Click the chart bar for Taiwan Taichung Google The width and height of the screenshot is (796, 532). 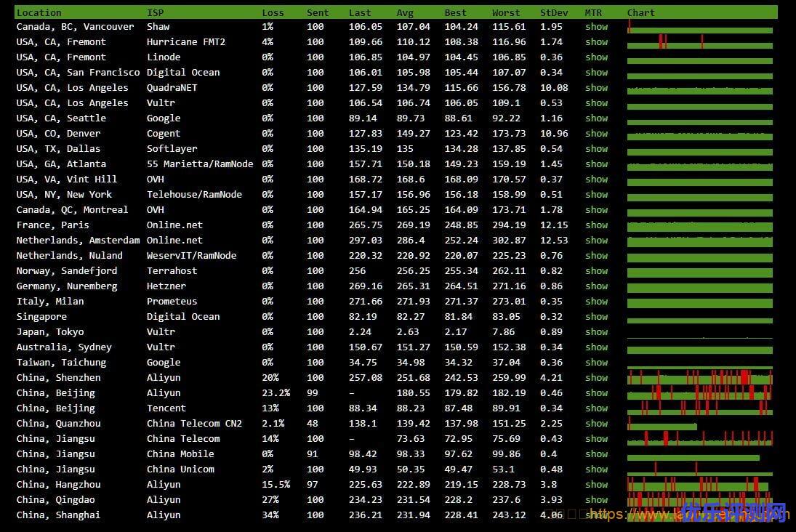click(x=699, y=363)
